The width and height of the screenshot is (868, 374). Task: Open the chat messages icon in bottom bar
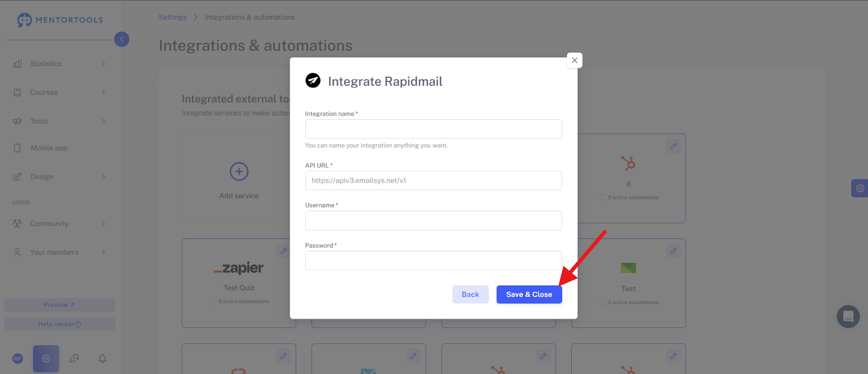coord(74,359)
